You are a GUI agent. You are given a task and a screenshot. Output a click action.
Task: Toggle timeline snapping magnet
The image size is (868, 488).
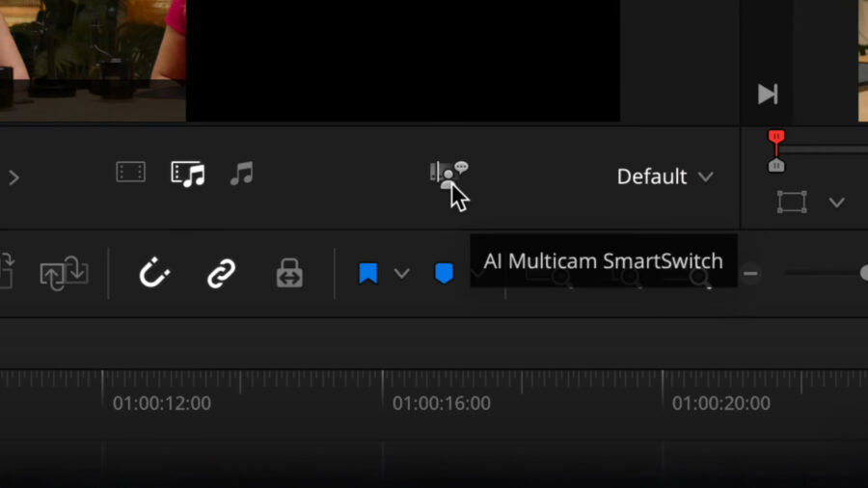(x=154, y=274)
